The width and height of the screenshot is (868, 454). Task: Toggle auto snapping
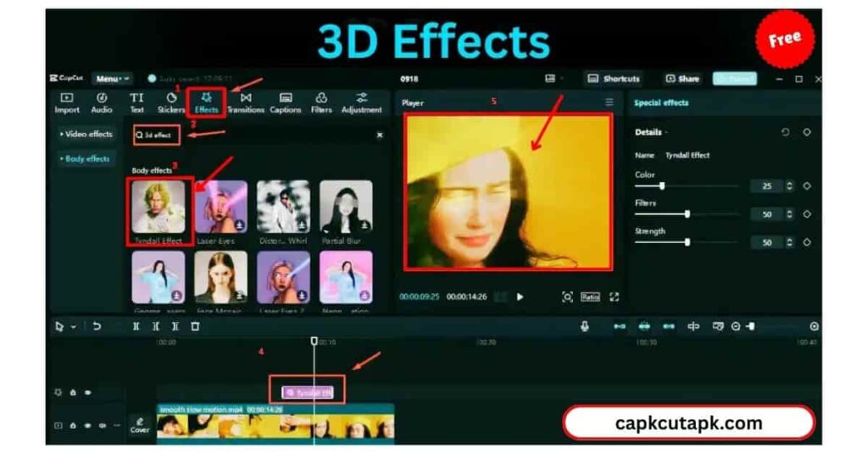pos(644,327)
